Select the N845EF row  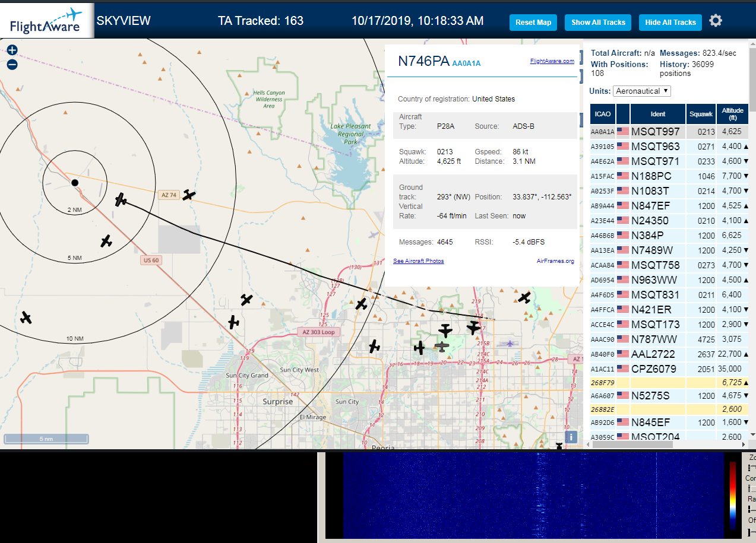669,422
